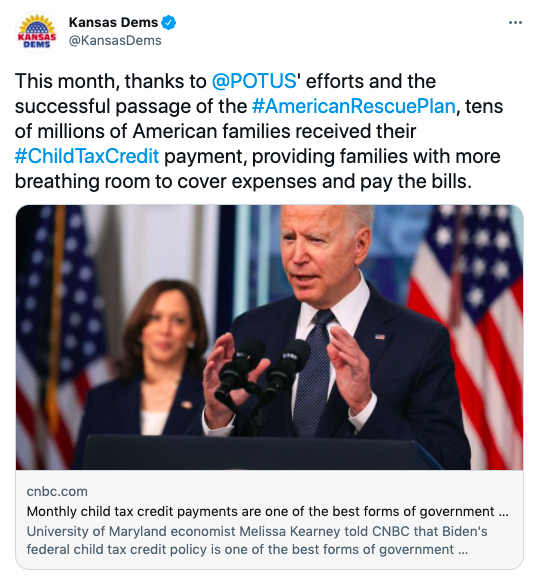
Task: Open the Kansas Dems profile avatar
Action: (x=37, y=32)
